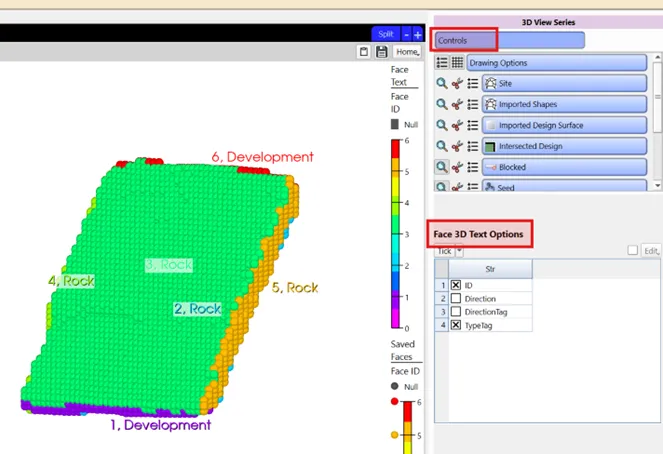Click the magnifier icon beside Blocked

441,167
